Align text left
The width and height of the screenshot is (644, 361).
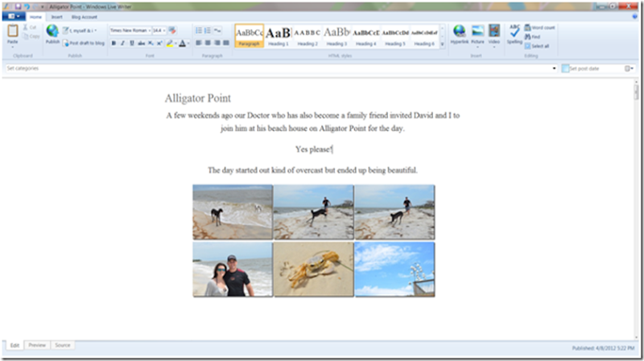[x=198, y=43]
